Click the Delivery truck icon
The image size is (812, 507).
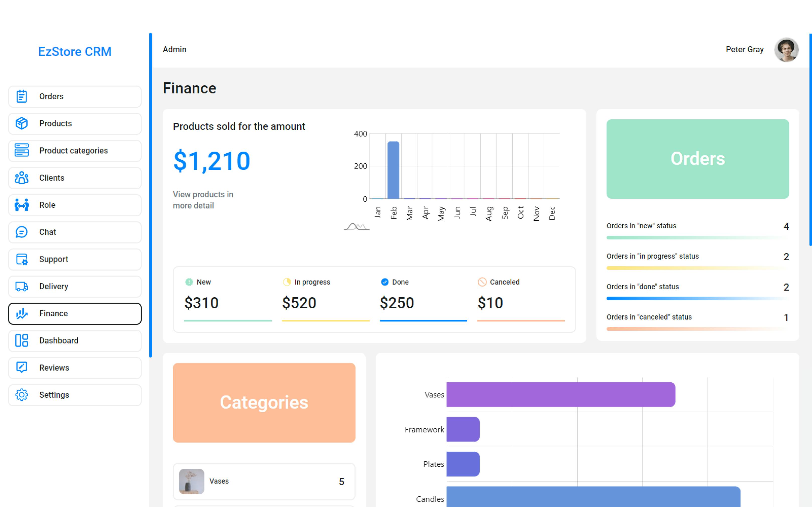(x=22, y=286)
